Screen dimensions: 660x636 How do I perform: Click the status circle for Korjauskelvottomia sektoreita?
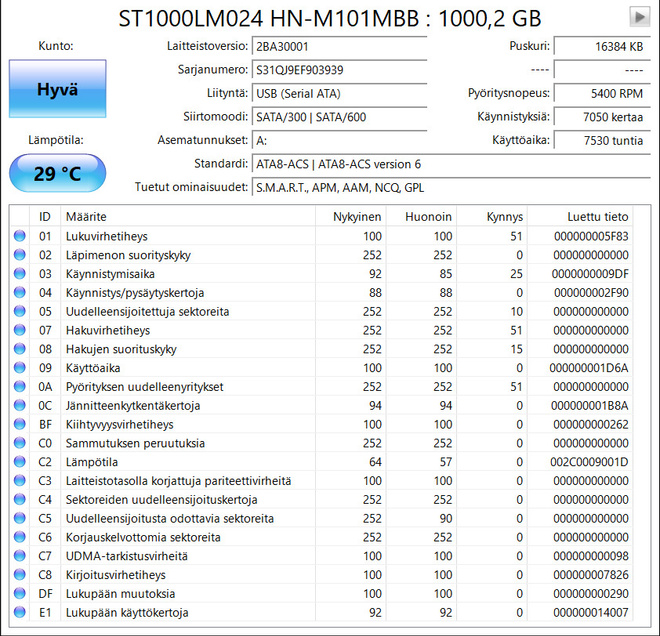click(20, 537)
